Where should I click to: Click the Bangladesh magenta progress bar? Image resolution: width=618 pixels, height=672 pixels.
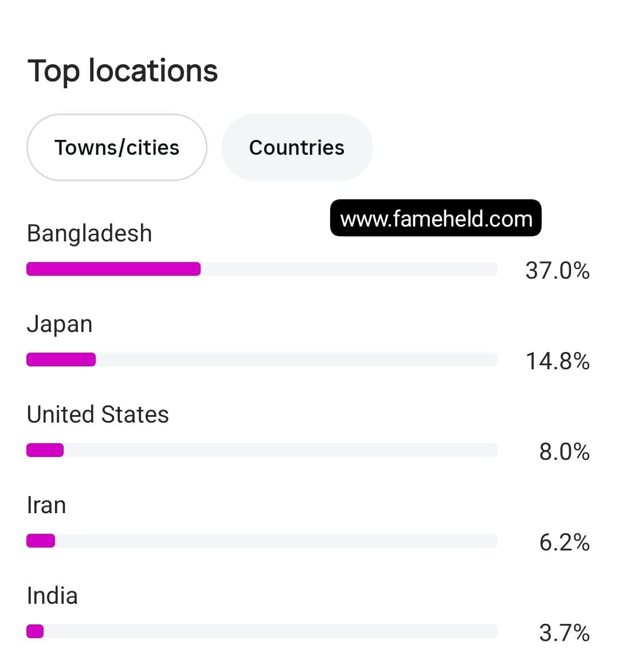(114, 269)
